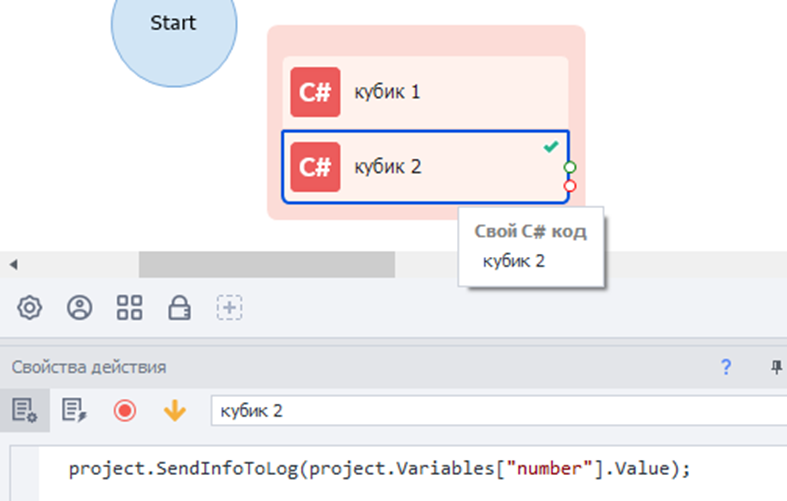Click into the C# code line
The image size is (787, 501).
click(380, 468)
